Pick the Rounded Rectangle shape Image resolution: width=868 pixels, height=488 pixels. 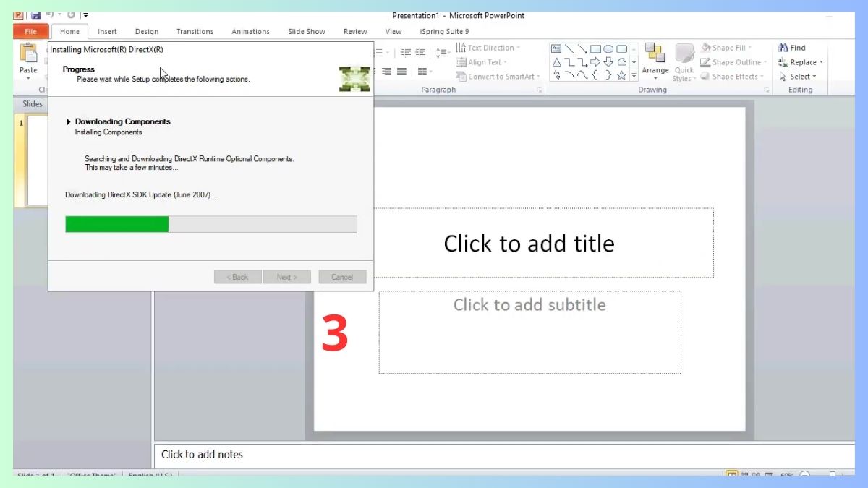coord(621,49)
